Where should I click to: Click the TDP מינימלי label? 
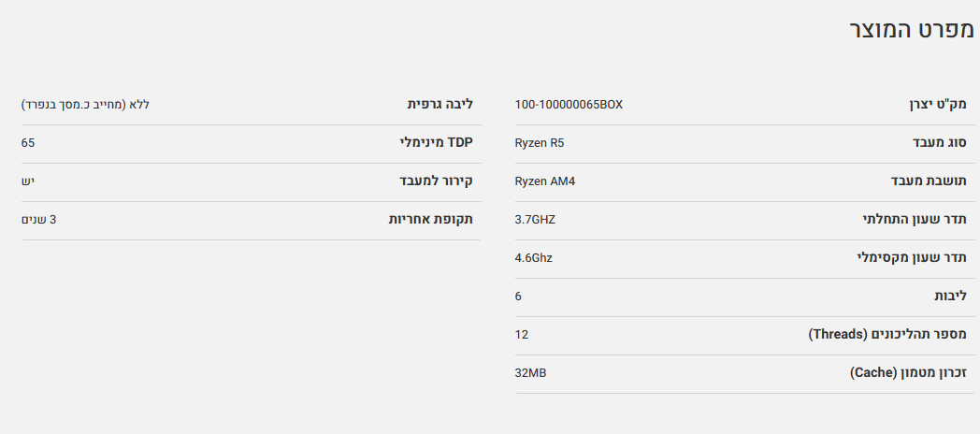click(437, 142)
